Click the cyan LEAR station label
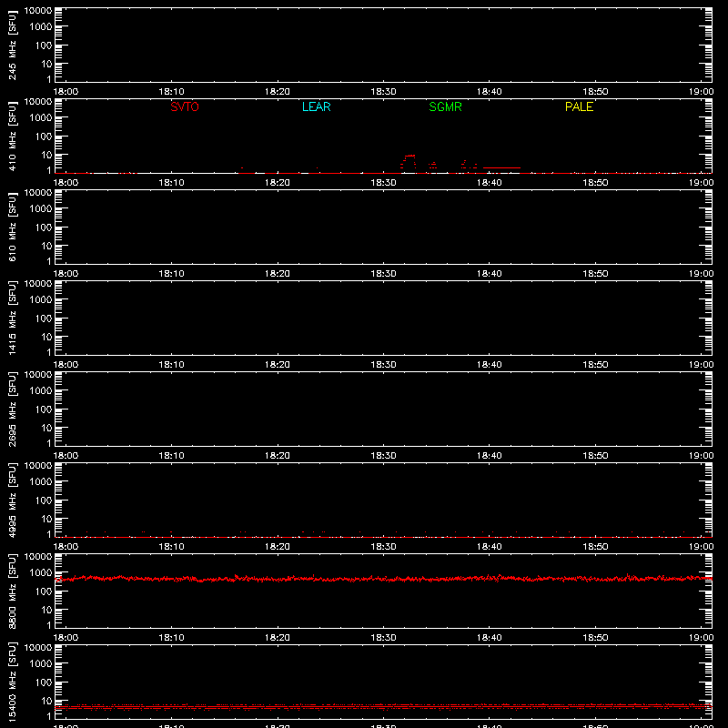Screen dimensions: 728x728 [x=316, y=106]
